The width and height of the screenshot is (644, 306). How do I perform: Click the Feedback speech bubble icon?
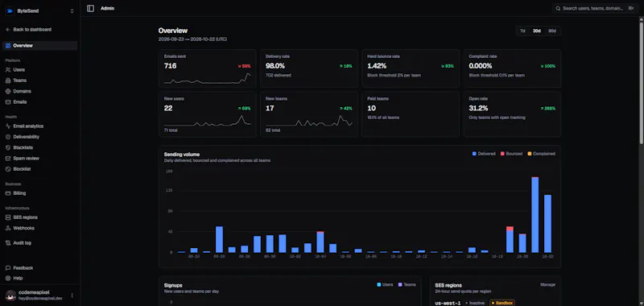(8, 268)
